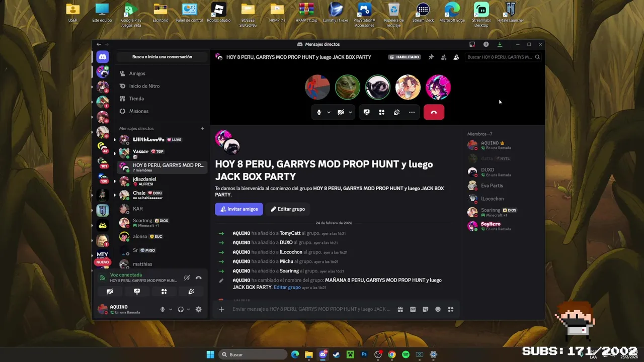This screenshot has height=362, width=644.
Task: Add friends to the group DM
Action: [443, 57]
